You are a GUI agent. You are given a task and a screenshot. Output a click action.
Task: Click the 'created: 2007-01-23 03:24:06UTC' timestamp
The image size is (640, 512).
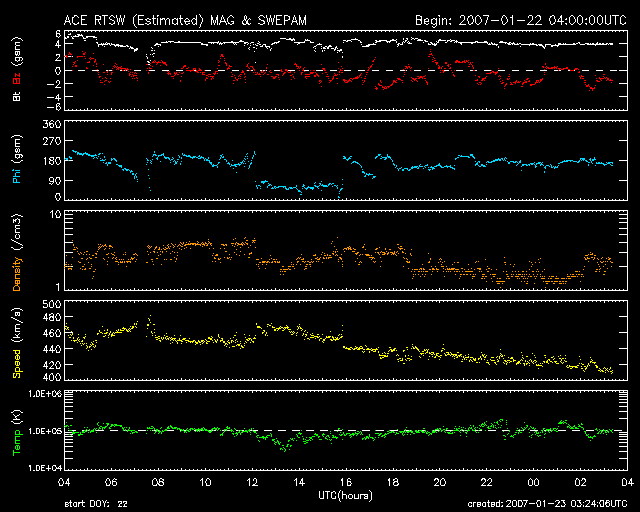pos(547,504)
